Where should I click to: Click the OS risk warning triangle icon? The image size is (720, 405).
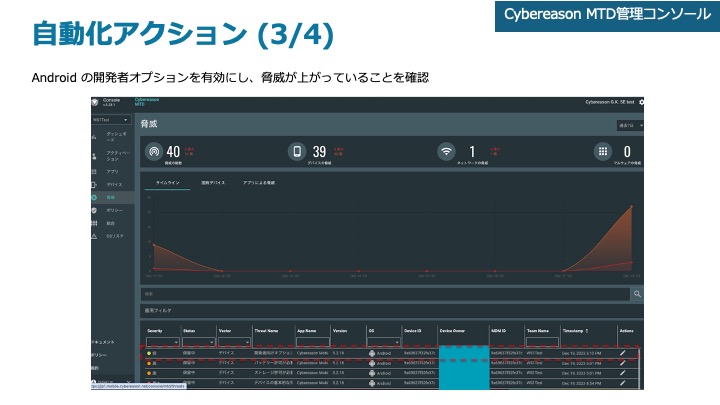tap(94, 236)
